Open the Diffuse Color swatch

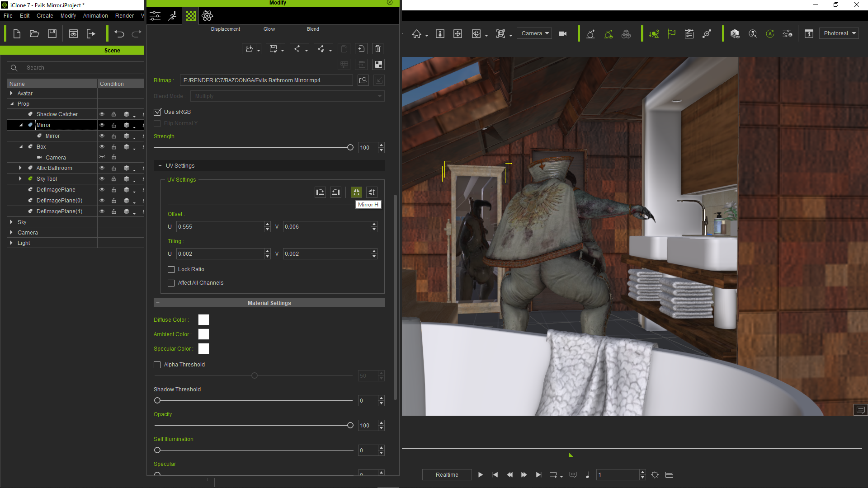coord(204,320)
